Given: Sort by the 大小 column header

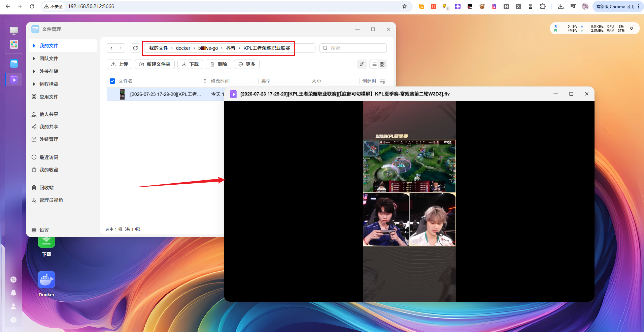Looking at the screenshot, I should click(316, 81).
